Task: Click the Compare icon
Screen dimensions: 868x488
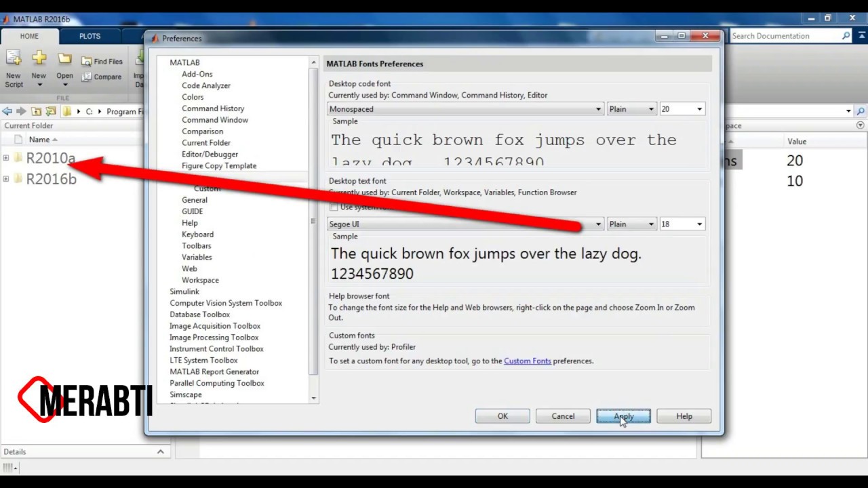Action: [87, 77]
